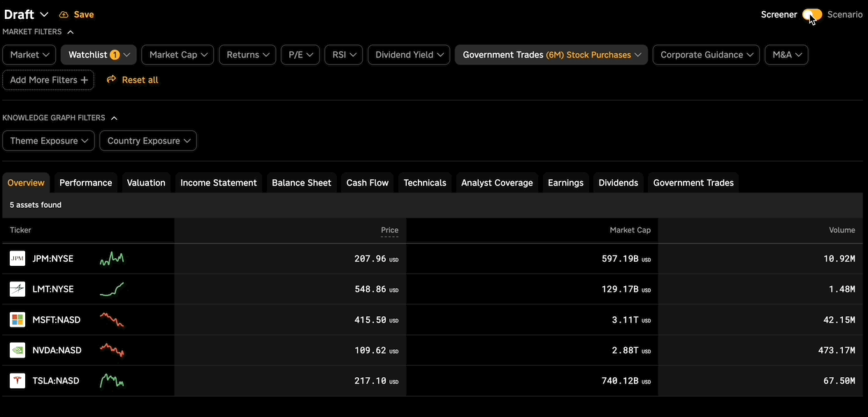Image resolution: width=868 pixels, height=417 pixels.
Task: Click the Watchlist count badge
Action: [115, 55]
